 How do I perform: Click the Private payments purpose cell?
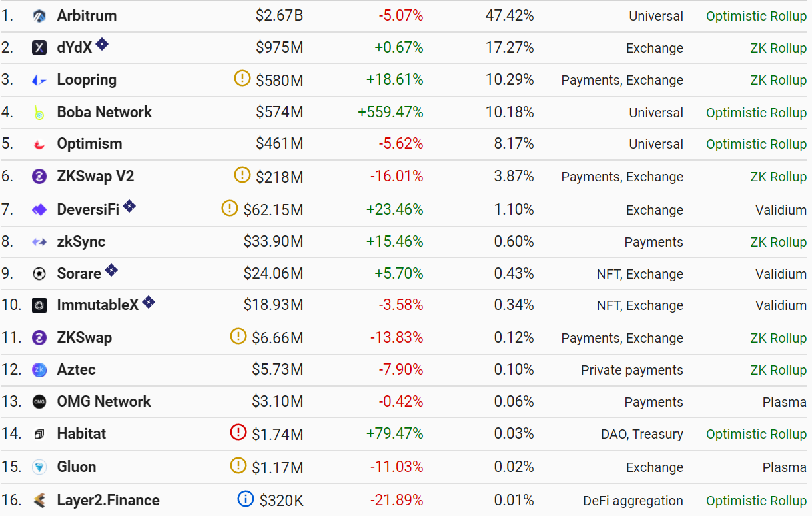click(x=632, y=370)
